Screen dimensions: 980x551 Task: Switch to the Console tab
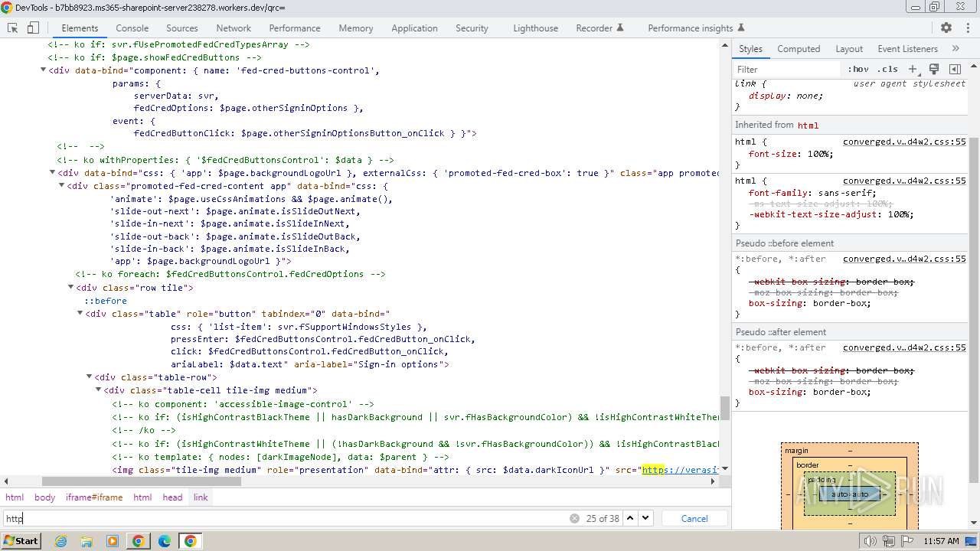[132, 28]
